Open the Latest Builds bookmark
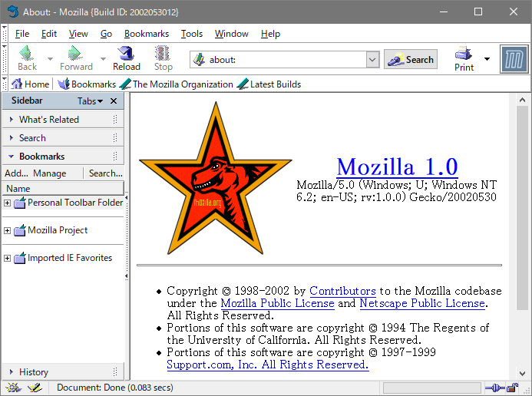The height and width of the screenshot is (396, 532). [x=269, y=84]
